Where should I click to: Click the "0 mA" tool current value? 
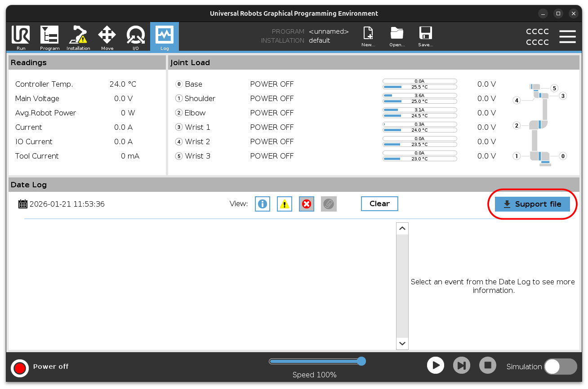[x=130, y=156]
